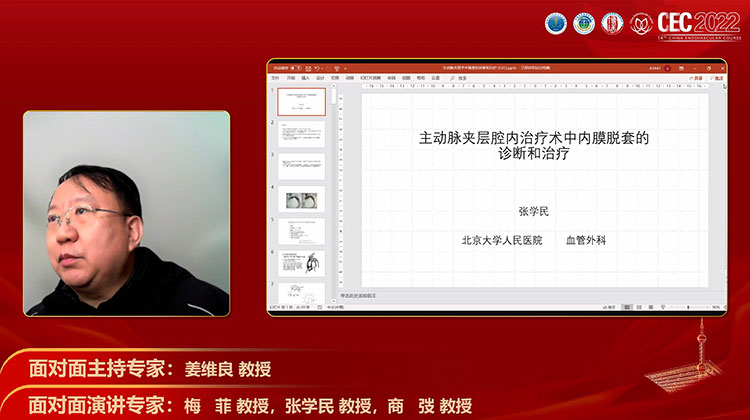Click the second round green organization logo
This screenshot has width=750, height=420.
584,23
